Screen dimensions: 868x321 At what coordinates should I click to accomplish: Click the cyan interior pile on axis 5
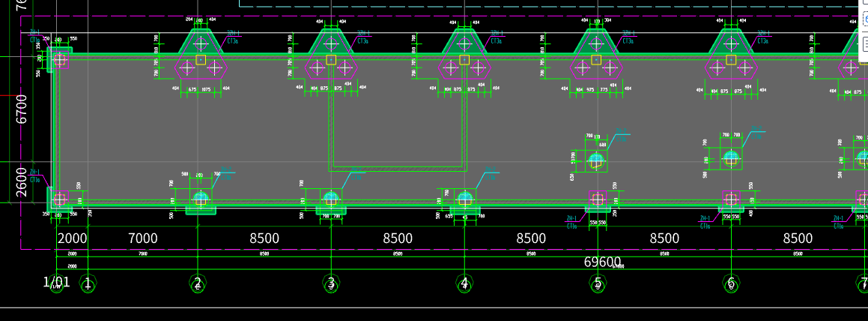[x=596, y=160]
